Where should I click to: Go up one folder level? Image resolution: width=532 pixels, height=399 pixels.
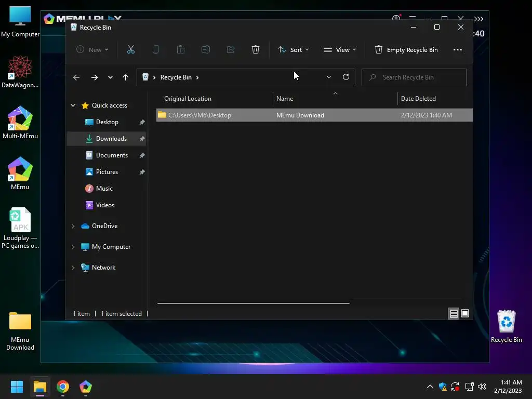pyautogui.click(x=126, y=77)
